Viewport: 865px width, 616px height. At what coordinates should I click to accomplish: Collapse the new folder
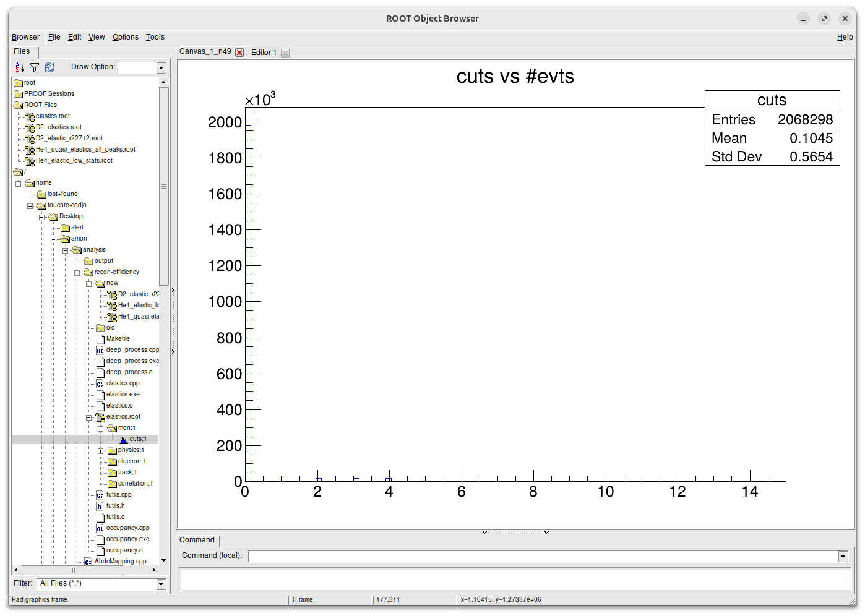coord(88,284)
